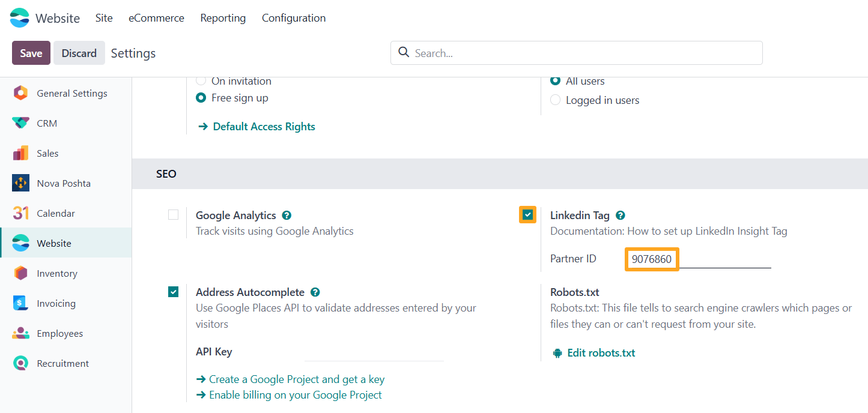Open the Configuration menu
This screenshot has width=868, height=413.
tap(294, 18)
